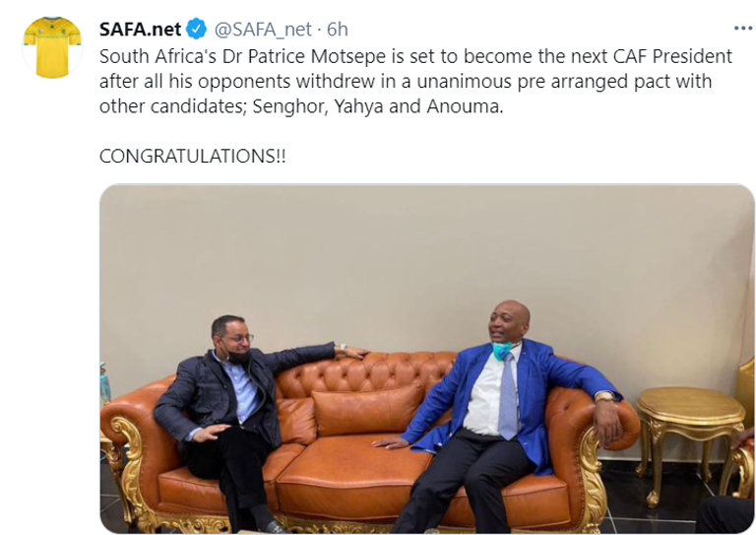Open the tweet via the 6h timestamp
756x535 pixels.
[x=337, y=30]
